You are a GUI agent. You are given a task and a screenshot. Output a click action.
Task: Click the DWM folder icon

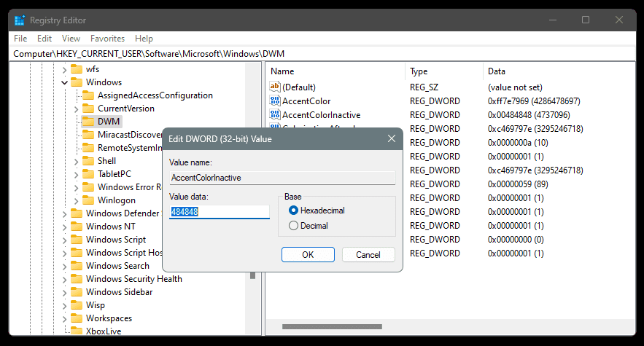[x=88, y=122]
